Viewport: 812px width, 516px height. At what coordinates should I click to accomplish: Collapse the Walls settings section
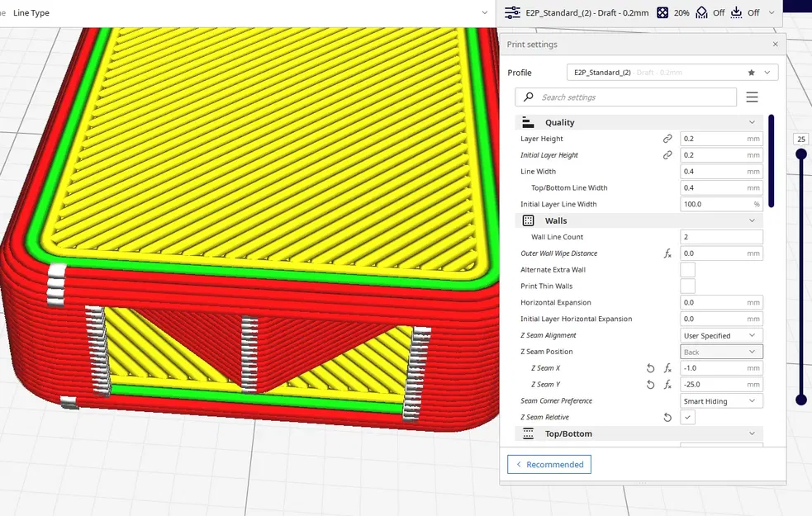click(639, 220)
